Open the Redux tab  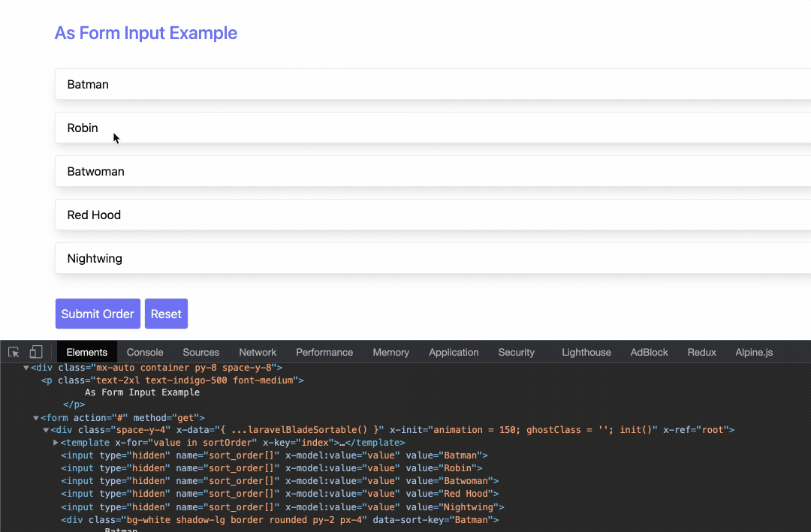pos(702,352)
